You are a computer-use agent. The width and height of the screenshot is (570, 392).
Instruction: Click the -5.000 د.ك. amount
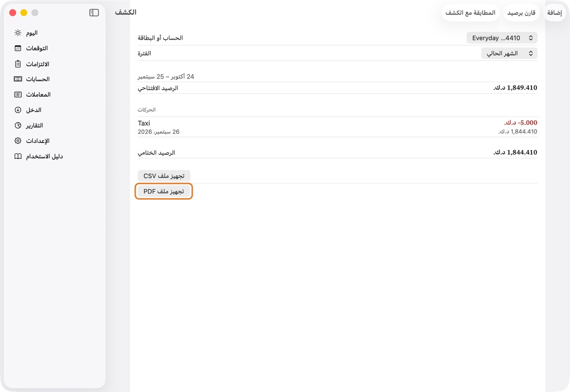tap(521, 123)
